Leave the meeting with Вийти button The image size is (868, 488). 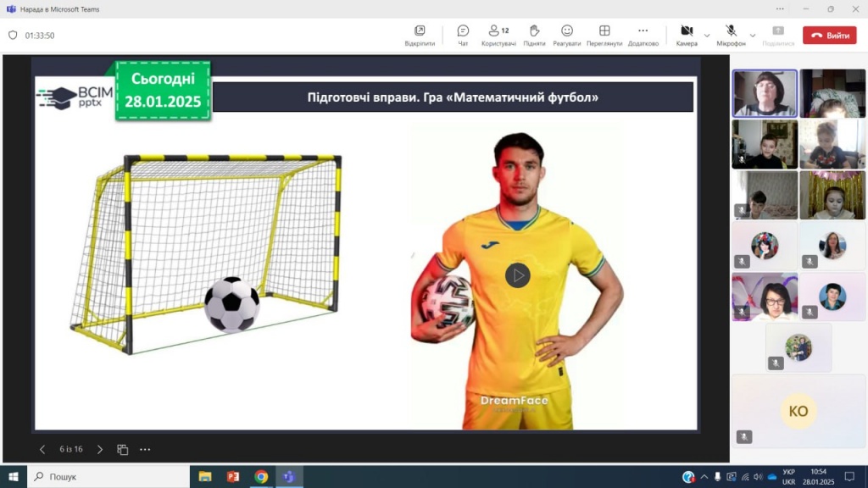pos(830,36)
